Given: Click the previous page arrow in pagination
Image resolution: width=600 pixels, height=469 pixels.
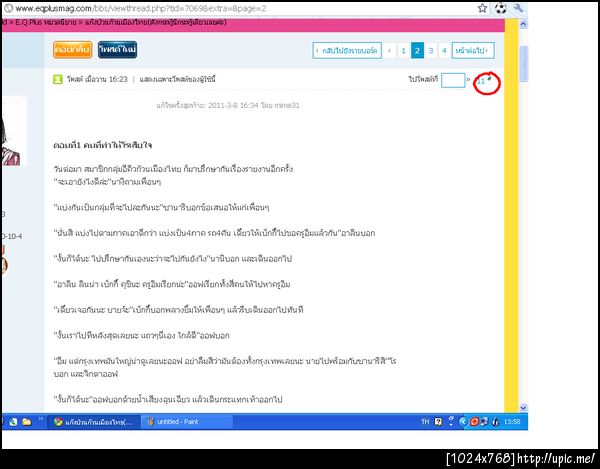Looking at the screenshot, I should coord(390,50).
